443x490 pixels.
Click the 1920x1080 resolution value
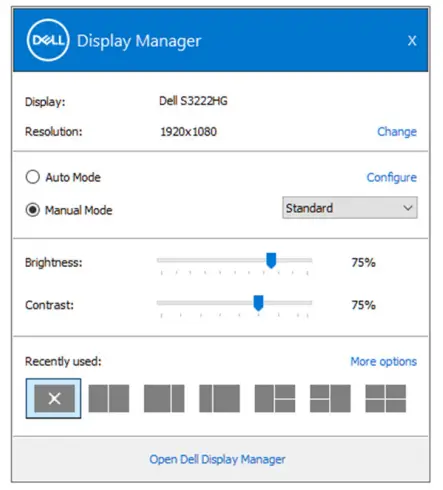(x=188, y=132)
